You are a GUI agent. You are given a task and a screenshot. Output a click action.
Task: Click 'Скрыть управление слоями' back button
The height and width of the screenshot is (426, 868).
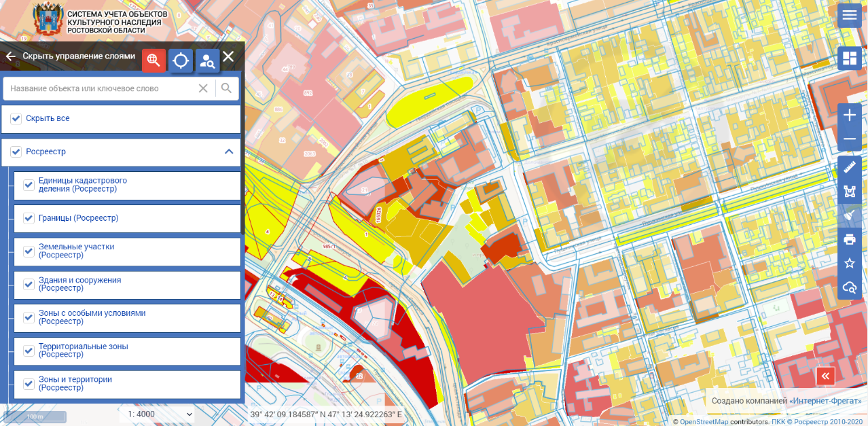click(x=11, y=56)
